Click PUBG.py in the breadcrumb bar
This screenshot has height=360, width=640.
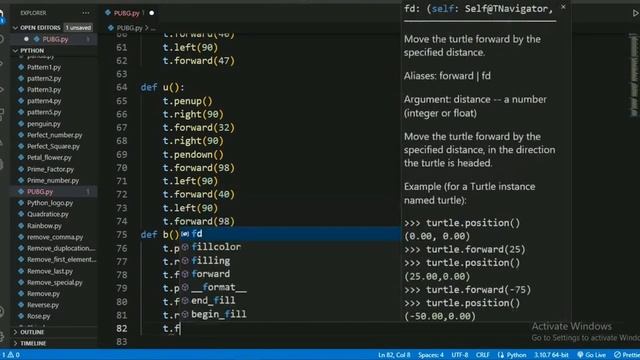(129, 28)
